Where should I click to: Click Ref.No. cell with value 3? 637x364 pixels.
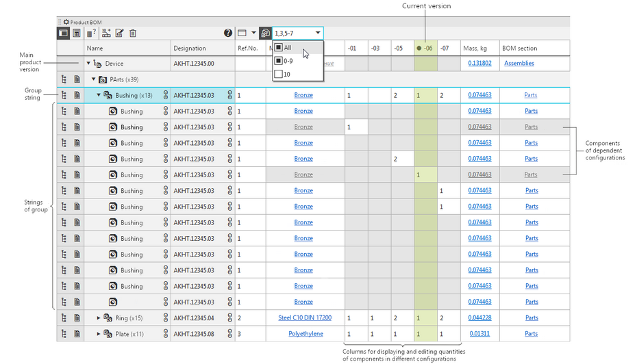coord(250,334)
